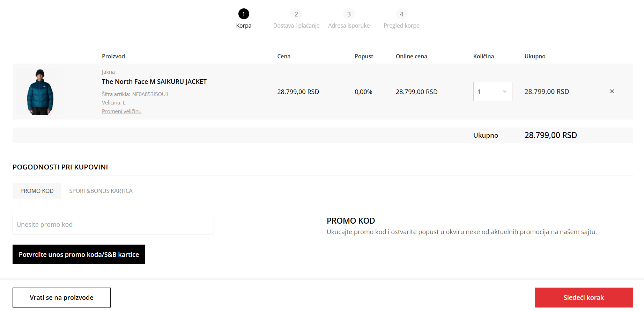Click the Pregled korpe step label

pyautogui.click(x=401, y=26)
